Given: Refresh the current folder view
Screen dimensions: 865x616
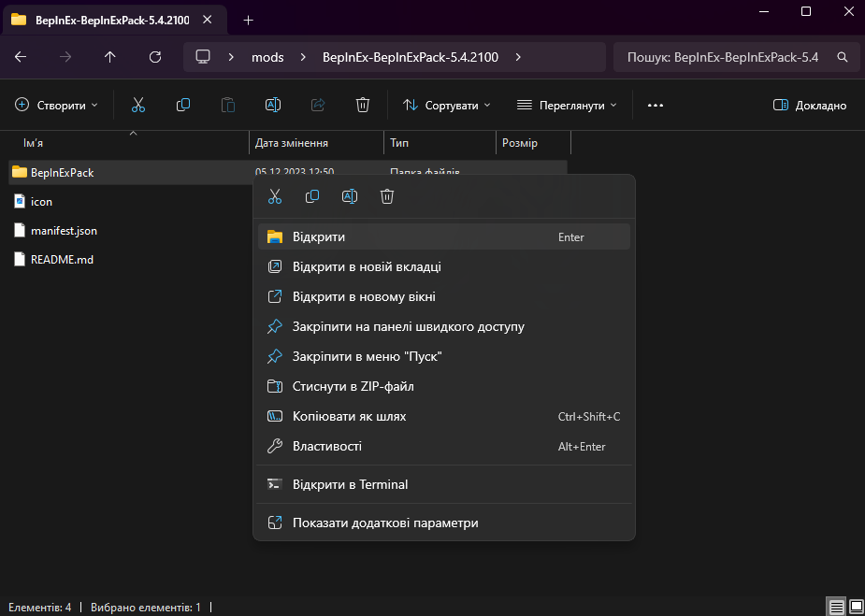Looking at the screenshot, I should [155, 57].
